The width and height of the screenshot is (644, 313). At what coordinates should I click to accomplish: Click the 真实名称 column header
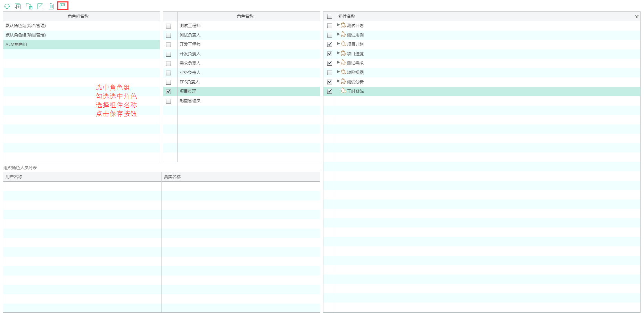coord(172,177)
